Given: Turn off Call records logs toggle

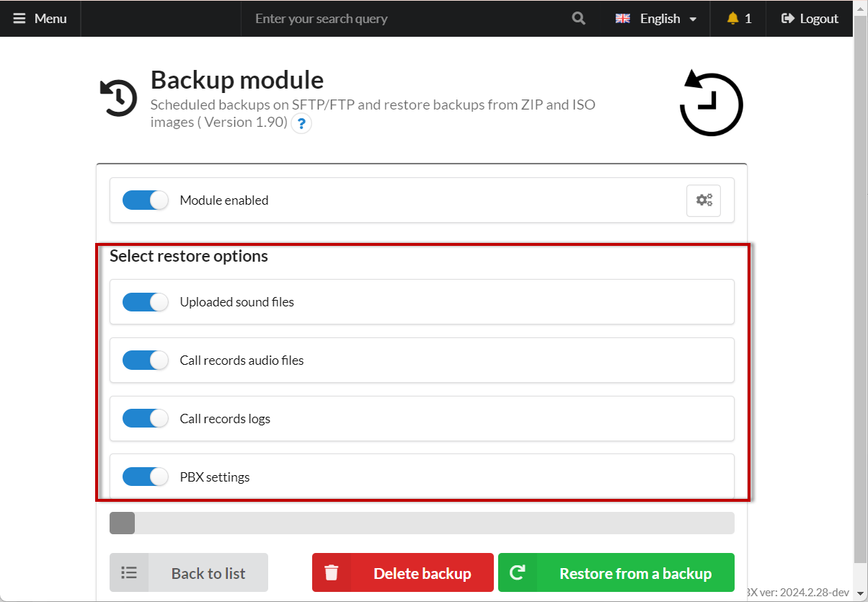Looking at the screenshot, I should [145, 419].
